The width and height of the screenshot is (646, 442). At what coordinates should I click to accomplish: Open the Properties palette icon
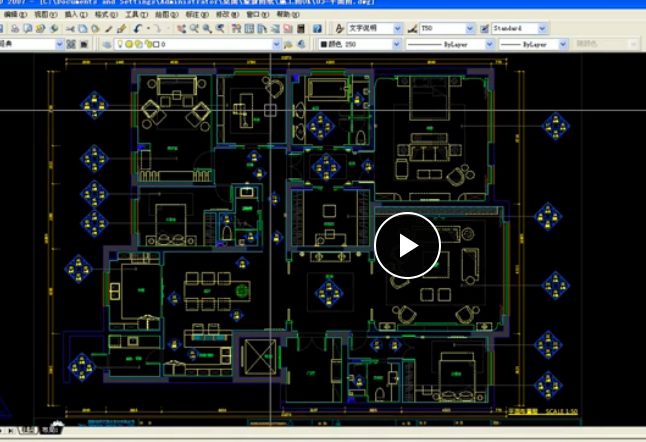tap(236, 29)
